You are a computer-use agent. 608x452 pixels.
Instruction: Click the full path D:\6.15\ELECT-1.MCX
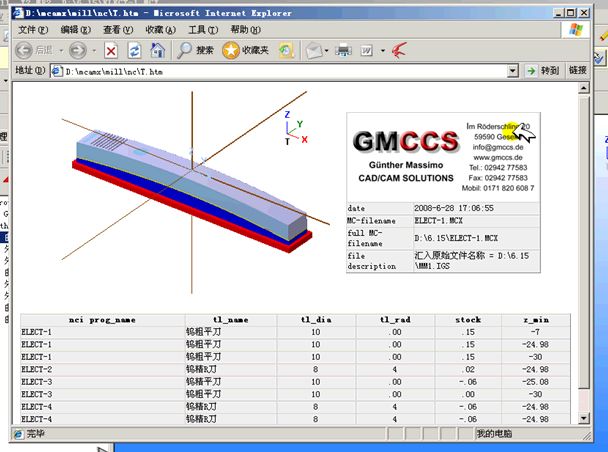click(456, 238)
